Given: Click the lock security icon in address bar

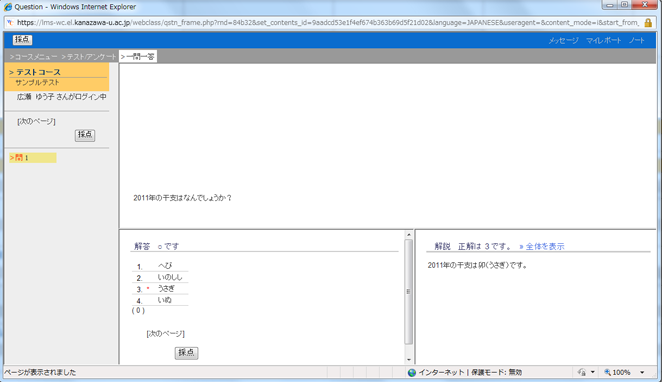Looking at the screenshot, I should (648, 23).
